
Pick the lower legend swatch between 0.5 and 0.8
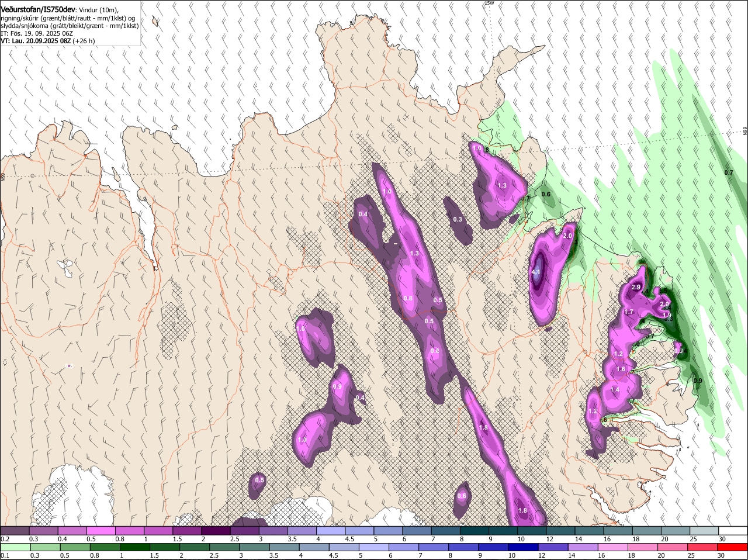point(75,547)
